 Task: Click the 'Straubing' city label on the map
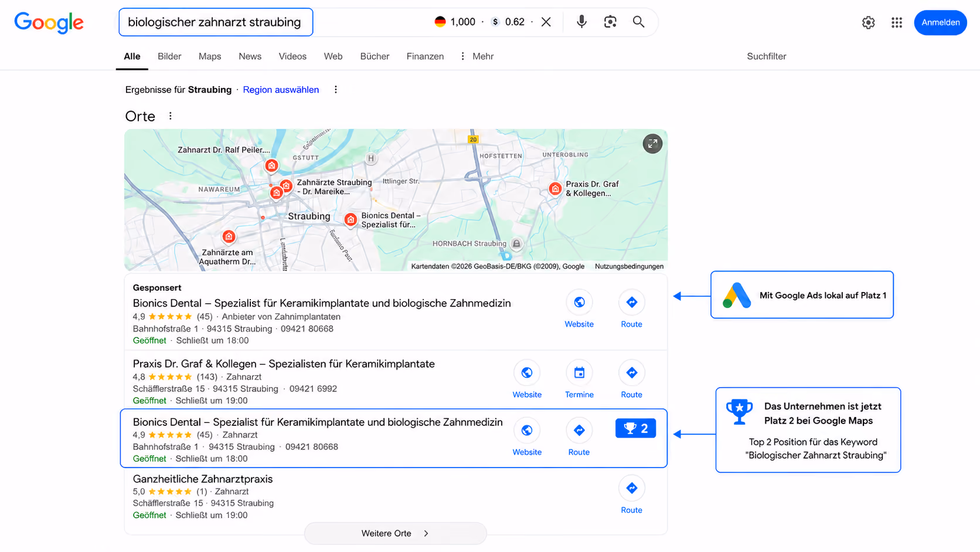tap(309, 216)
